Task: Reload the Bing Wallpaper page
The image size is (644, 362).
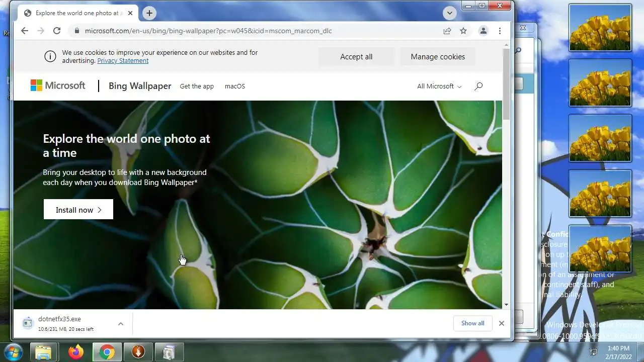Action: click(57, 31)
